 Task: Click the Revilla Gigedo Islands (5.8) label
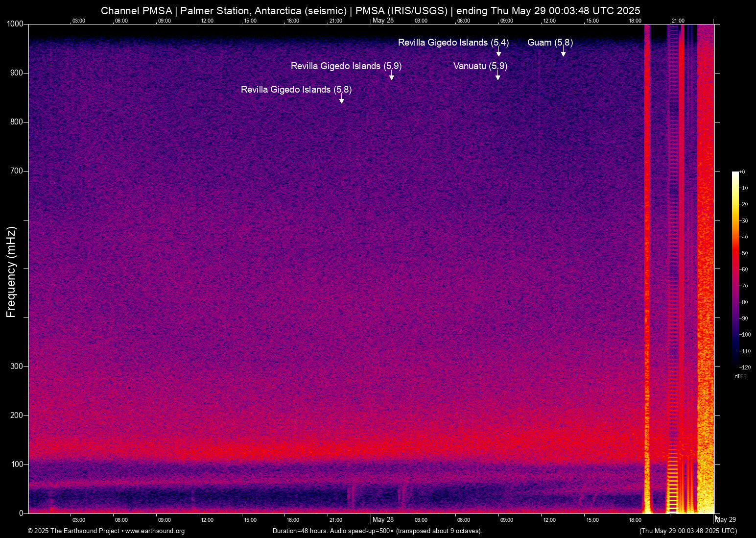click(296, 89)
